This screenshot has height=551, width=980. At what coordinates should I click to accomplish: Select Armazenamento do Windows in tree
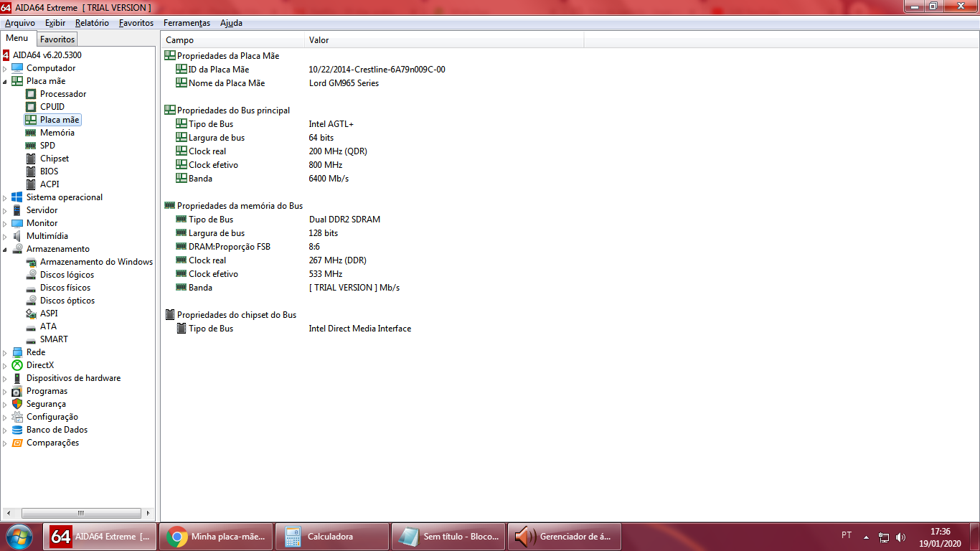tap(96, 262)
